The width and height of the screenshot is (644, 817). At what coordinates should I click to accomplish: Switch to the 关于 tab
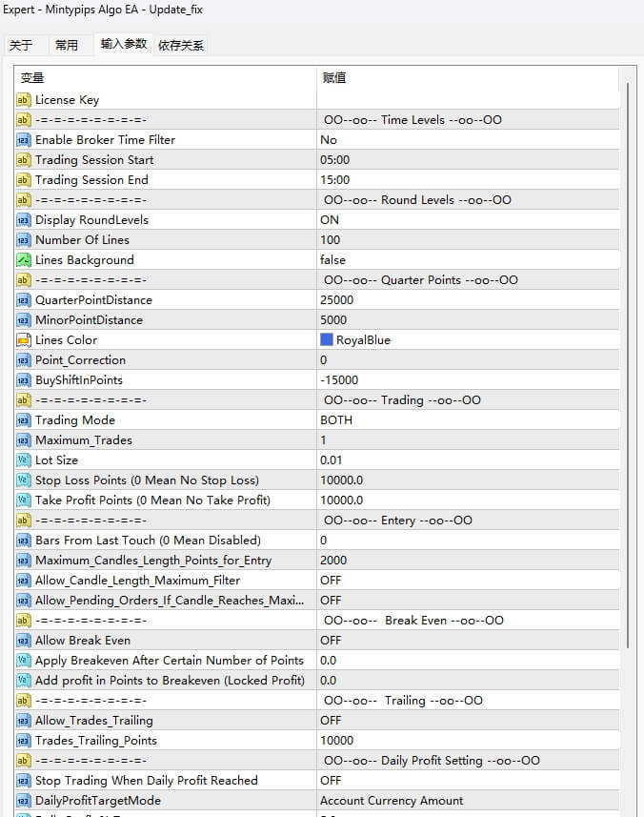(21, 46)
